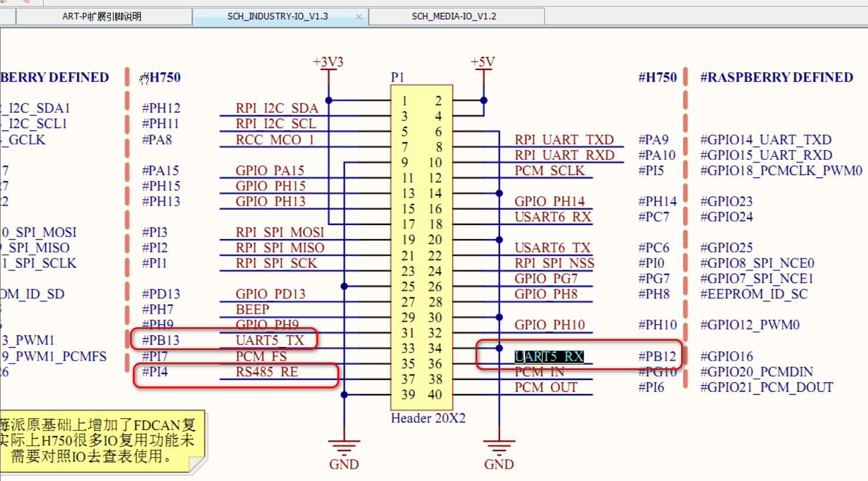Select the USART6_TX net label
Viewport: 868px width, 481px height.
552,248
